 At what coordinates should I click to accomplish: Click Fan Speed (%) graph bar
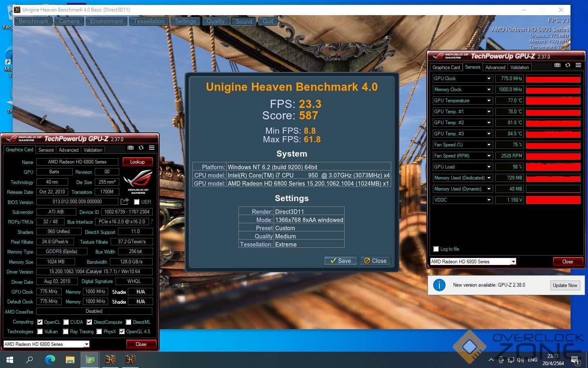point(553,145)
